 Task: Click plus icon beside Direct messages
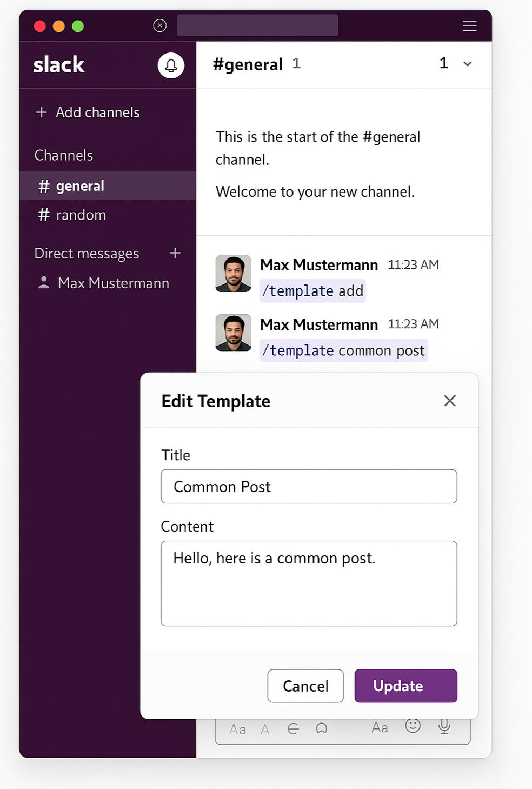tap(175, 253)
